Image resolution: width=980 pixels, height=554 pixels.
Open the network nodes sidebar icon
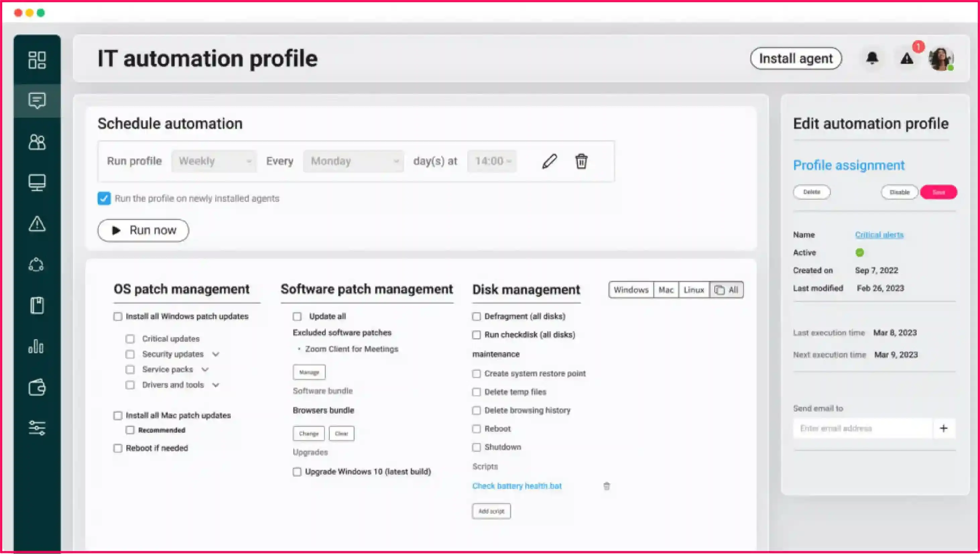point(37,265)
